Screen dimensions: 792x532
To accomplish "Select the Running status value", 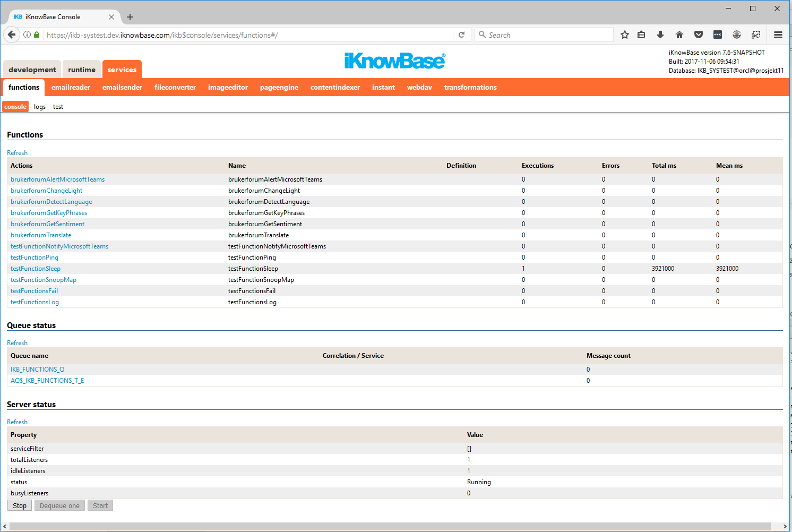I will pos(479,482).
